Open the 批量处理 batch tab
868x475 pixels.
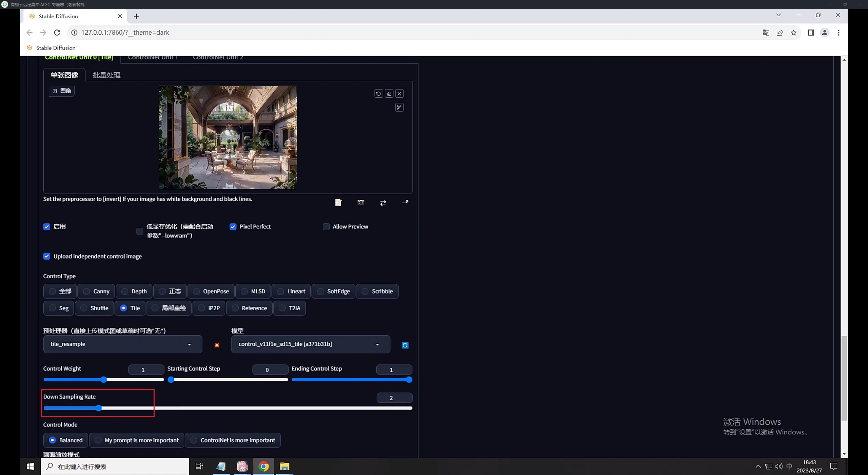coord(106,75)
